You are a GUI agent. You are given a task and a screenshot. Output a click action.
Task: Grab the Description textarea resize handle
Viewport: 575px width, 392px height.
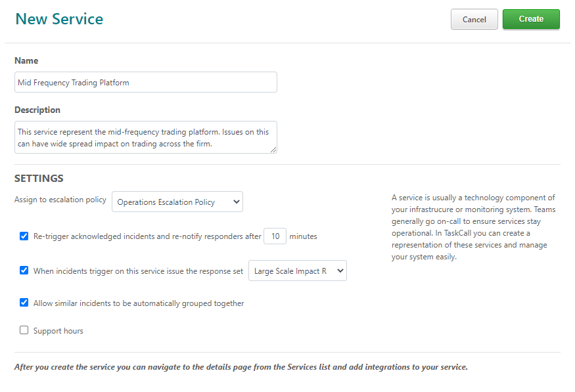click(x=273, y=150)
